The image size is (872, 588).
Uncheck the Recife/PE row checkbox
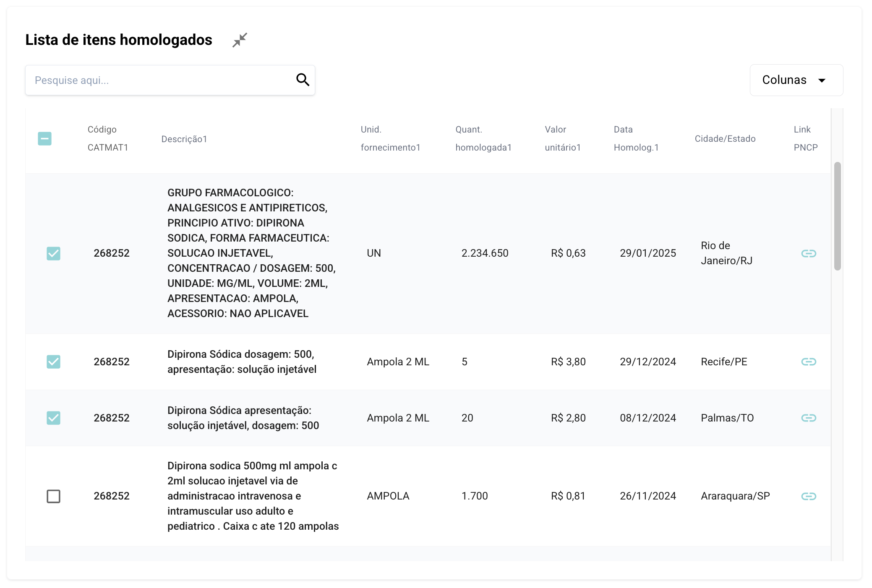click(53, 362)
